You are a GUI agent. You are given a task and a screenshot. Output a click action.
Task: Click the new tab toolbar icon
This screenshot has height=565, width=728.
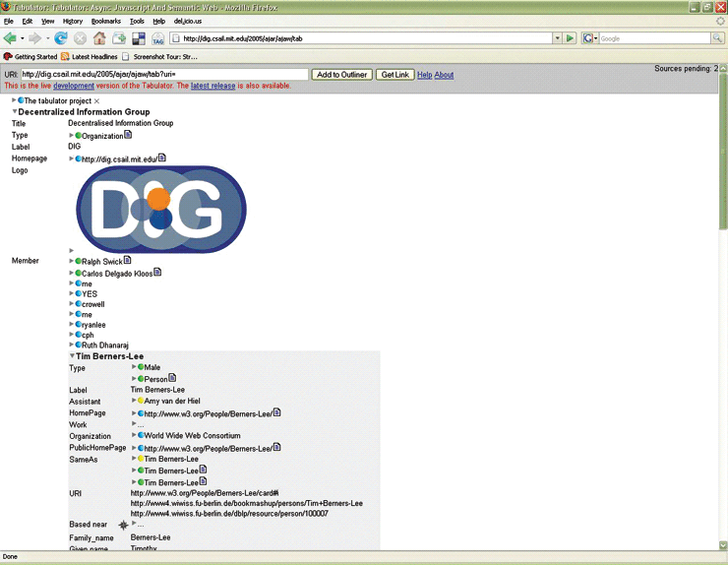click(x=119, y=38)
